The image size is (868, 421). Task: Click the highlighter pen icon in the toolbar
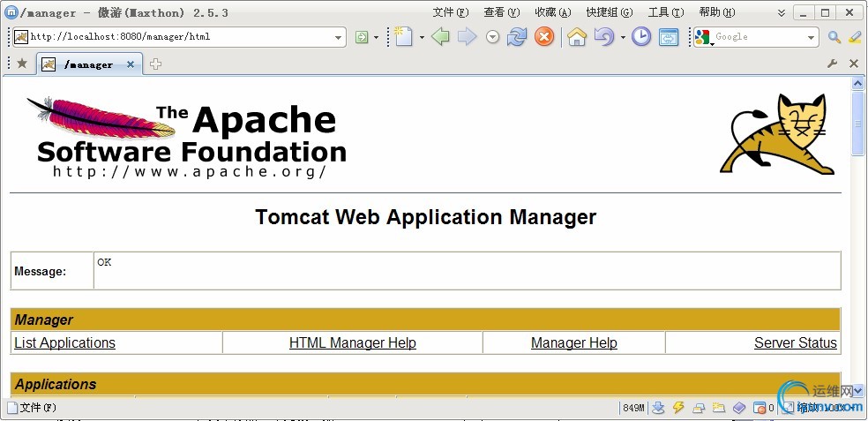[x=855, y=37]
